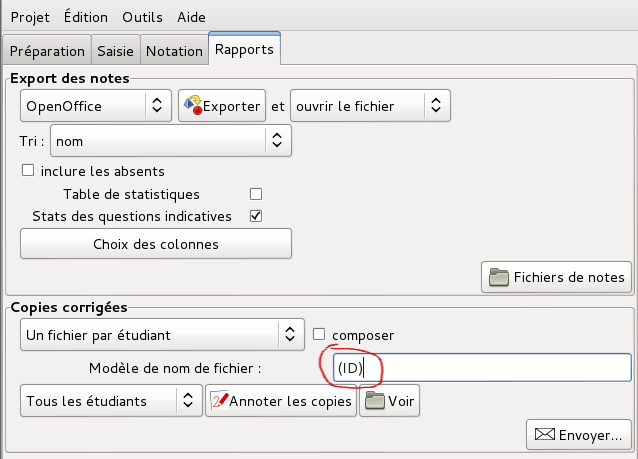Viewport: 638px width, 459px height.
Task: Enable the inclure les absents checkbox
Action: [x=28, y=170]
